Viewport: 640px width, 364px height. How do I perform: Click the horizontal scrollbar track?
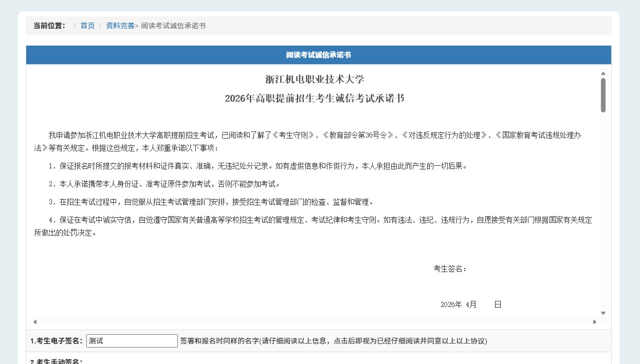pyautogui.click(x=315, y=322)
